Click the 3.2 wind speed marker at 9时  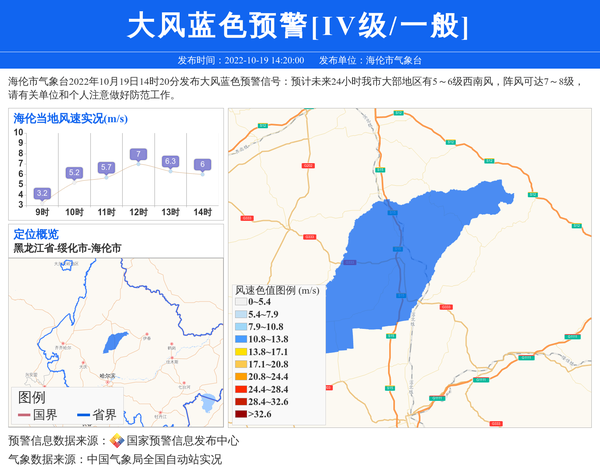point(42,193)
